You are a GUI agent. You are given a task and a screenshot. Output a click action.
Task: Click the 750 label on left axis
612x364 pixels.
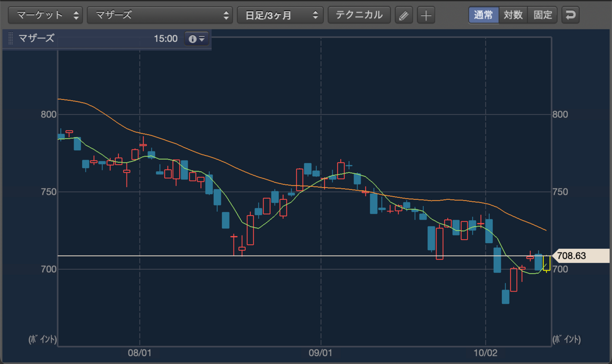[x=48, y=192]
